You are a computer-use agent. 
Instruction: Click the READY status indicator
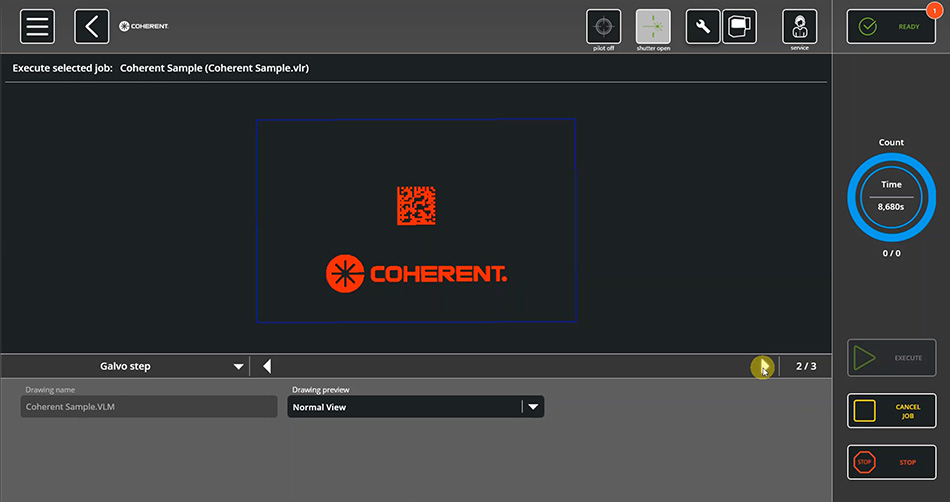tap(891, 27)
